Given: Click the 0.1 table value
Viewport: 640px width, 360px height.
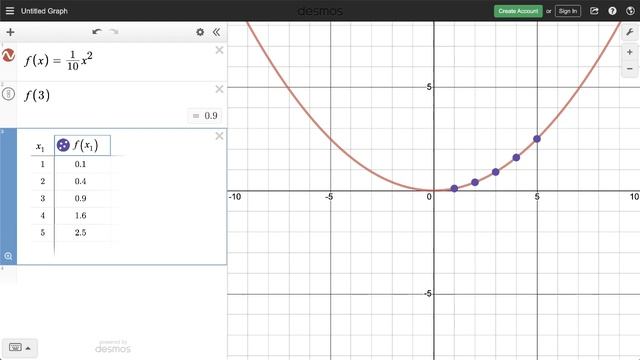Looking at the screenshot, I should pyautogui.click(x=80, y=164).
